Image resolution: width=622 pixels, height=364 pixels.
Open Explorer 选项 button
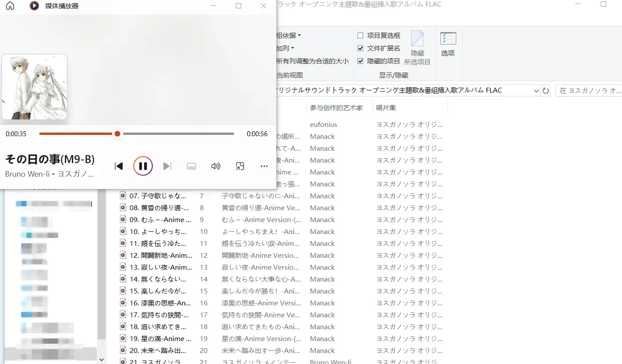click(x=448, y=45)
